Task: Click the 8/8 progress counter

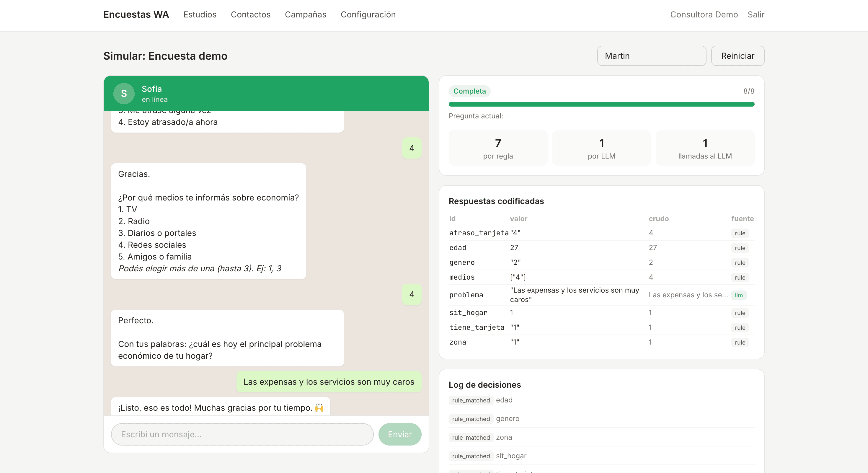Action: point(749,91)
